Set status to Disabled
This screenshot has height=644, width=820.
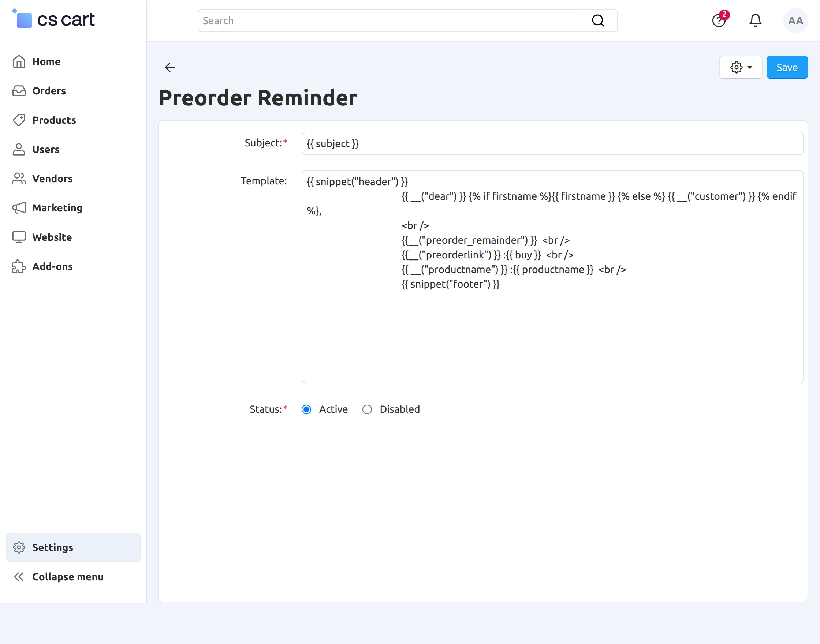[367, 409]
